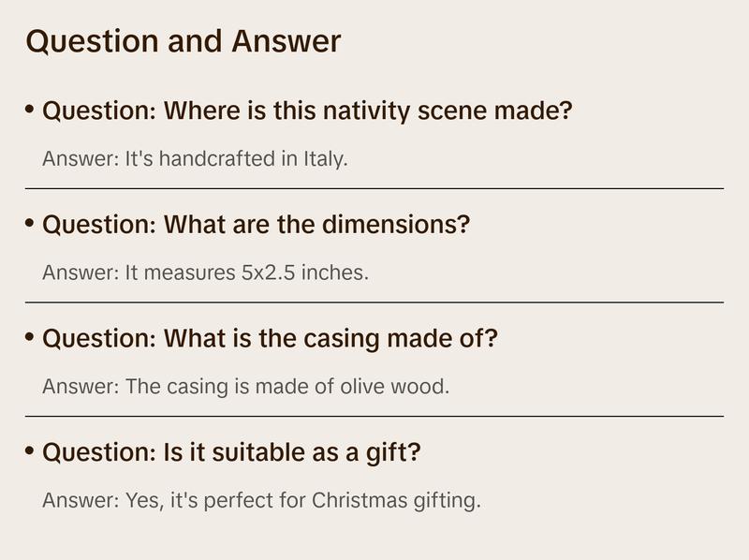Click the bullet next to the gift question

point(31,451)
